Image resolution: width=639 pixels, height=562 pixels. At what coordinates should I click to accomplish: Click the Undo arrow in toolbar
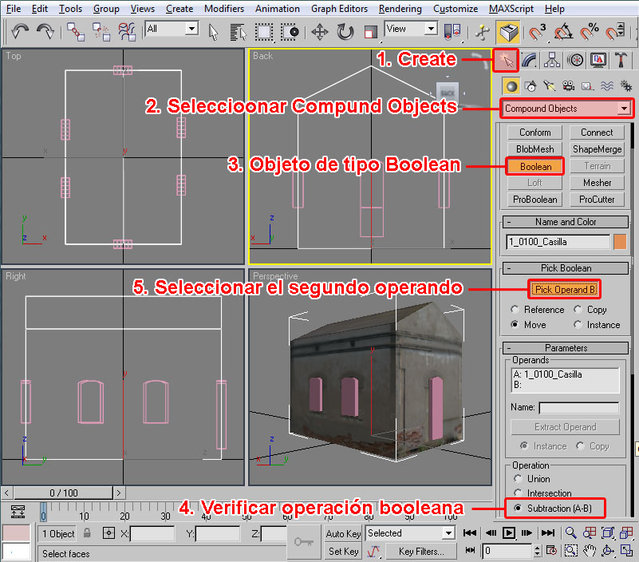tap(19, 32)
